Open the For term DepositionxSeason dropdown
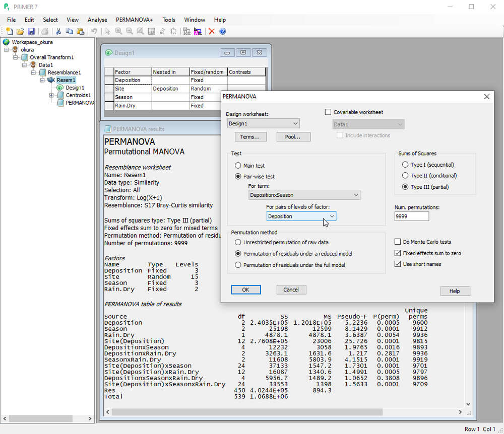Screen dimensions: 504x434 304,195
